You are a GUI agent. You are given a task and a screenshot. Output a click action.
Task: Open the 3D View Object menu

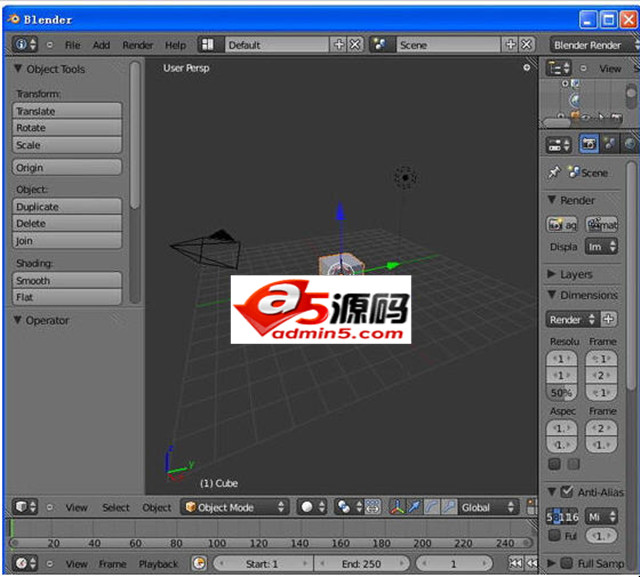tap(157, 507)
